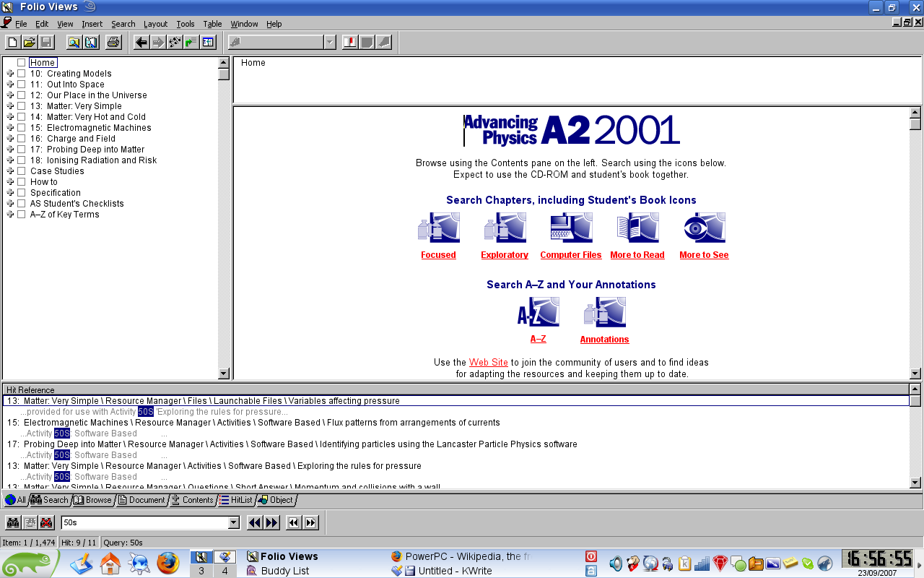Click in the query input field
Screen dimensions: 924x578
click(144, 522)
